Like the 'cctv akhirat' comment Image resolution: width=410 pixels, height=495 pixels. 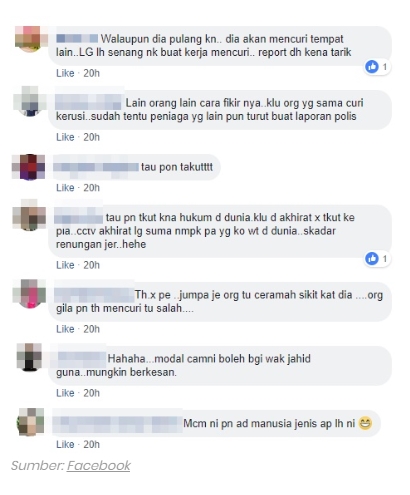click(65, 265)
